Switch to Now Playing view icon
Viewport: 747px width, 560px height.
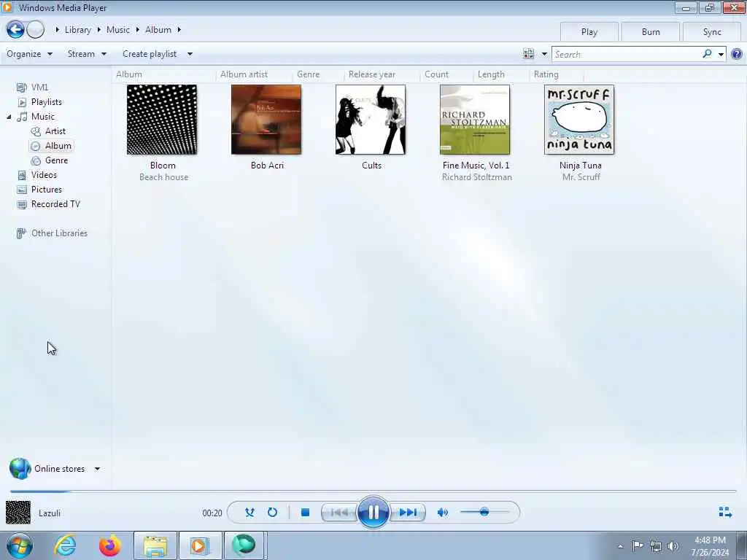(x=725, y=513)
